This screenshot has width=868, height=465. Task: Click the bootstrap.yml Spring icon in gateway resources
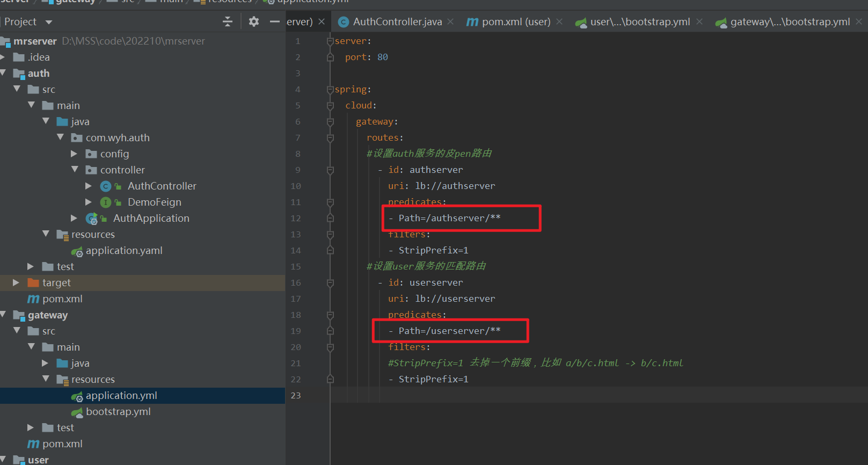coord(77,412)
